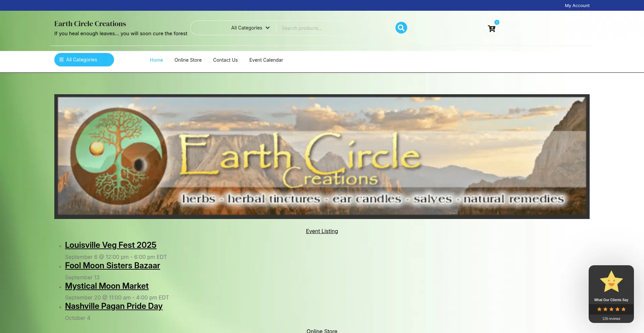Viewport: 644px width, 333px height.
Task: Open the shopping cart icon
Action: pos(492,29)
